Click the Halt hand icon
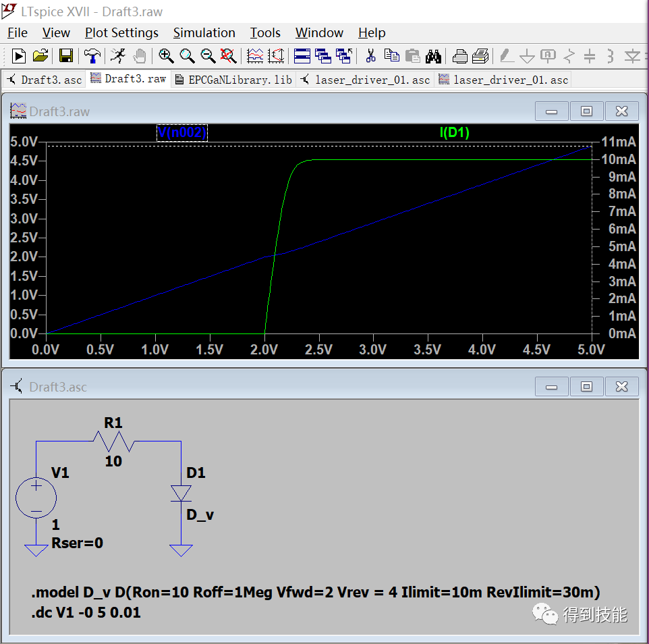 pos(140,55)
